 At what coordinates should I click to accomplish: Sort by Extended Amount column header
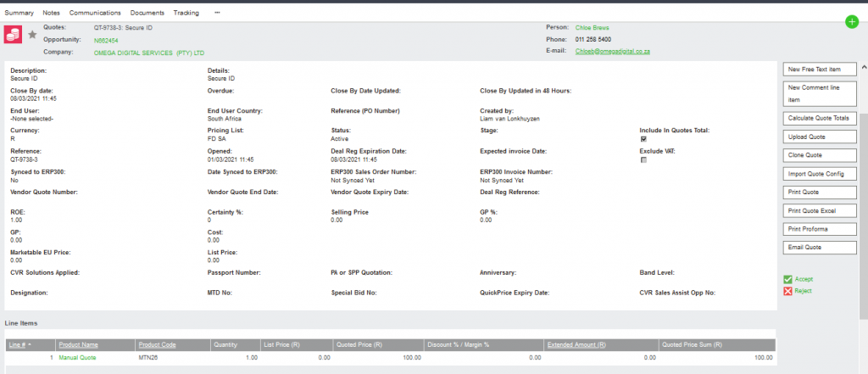click(x=576, y=345)
